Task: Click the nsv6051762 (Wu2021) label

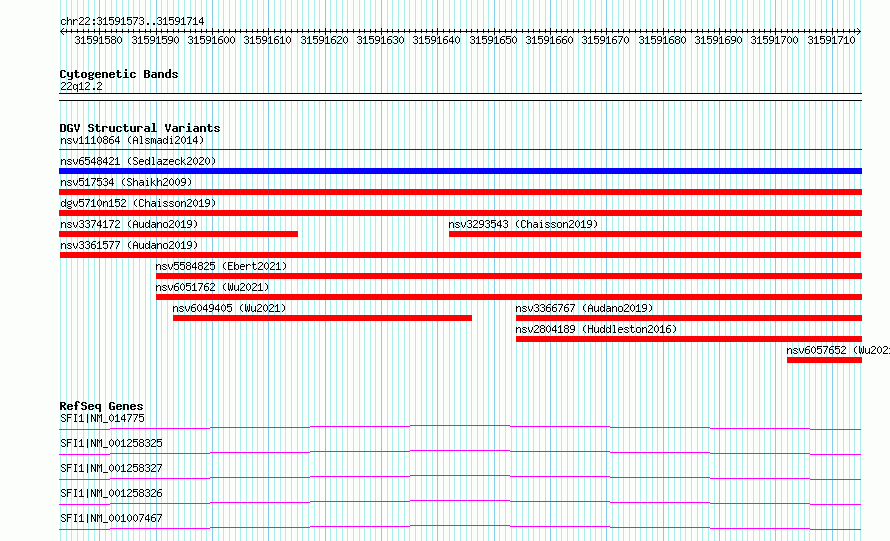Action: coord(212,287)
